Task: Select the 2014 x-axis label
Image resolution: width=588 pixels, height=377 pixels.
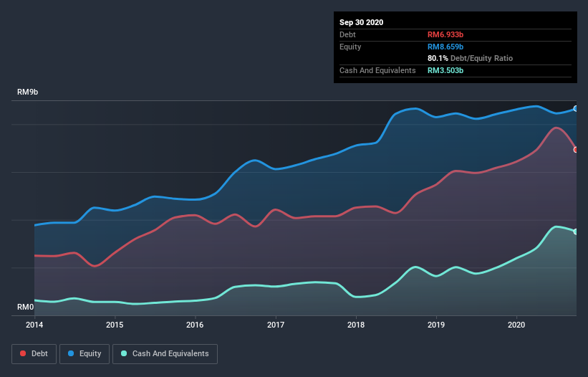Action: 34,325
